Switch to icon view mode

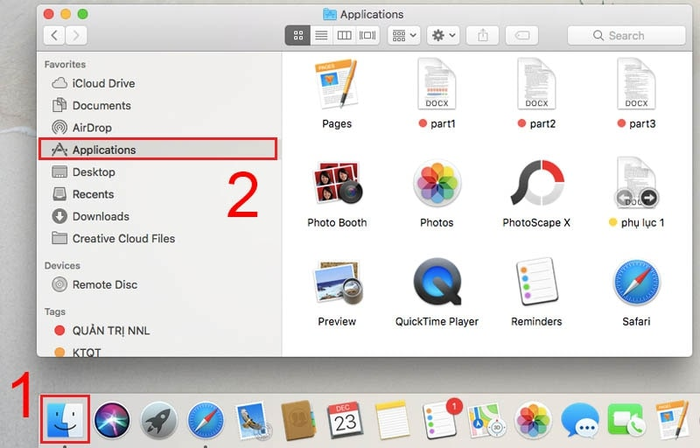click(298, 35)
